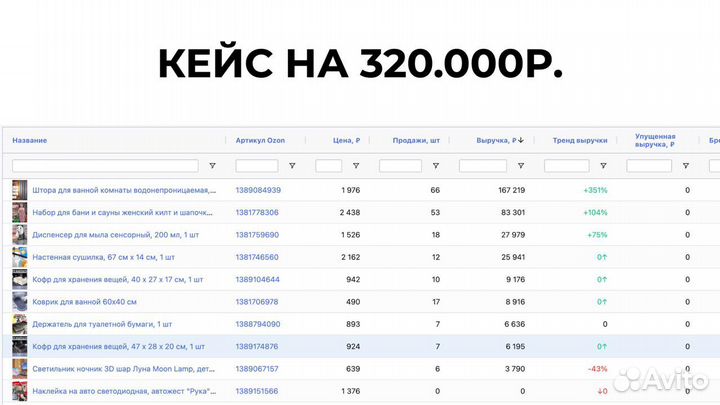Viewport: 720px width, 405px height.
Task: Focus the Выручка filter field
Action: pyautogui.click(x=483, y=166)
